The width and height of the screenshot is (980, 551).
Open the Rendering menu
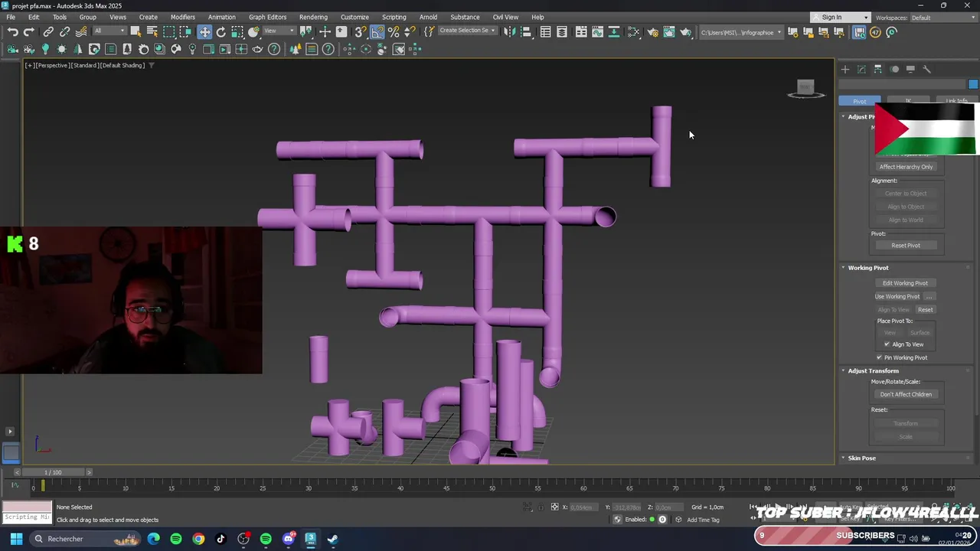coord(313,17)
